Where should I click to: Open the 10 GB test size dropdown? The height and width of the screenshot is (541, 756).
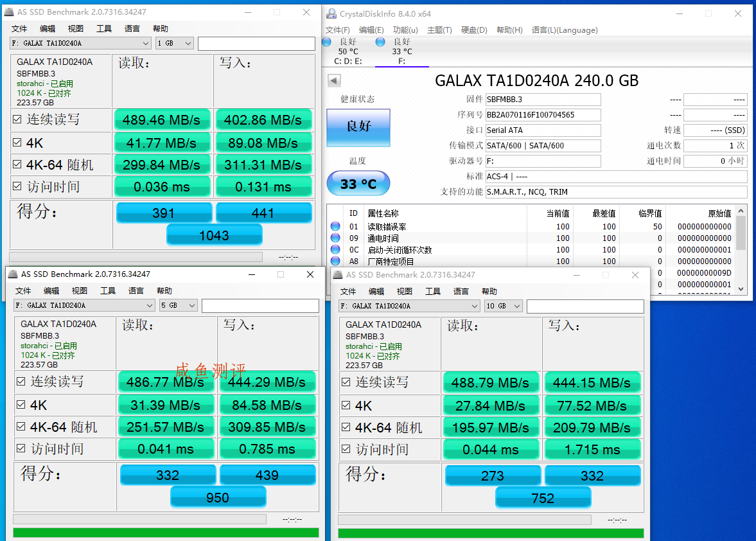[504, 306]
